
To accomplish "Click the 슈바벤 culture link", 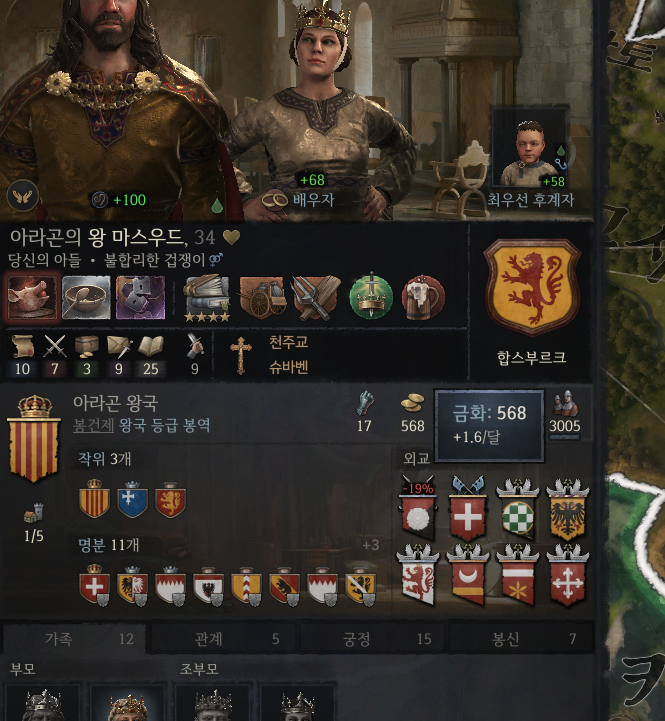I will click(288, 367).
